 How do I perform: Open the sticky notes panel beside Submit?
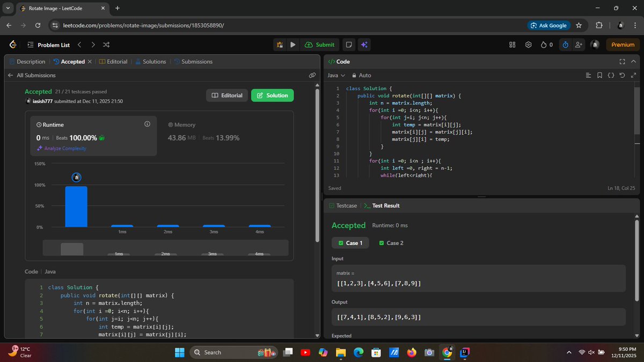click(349, 45)
